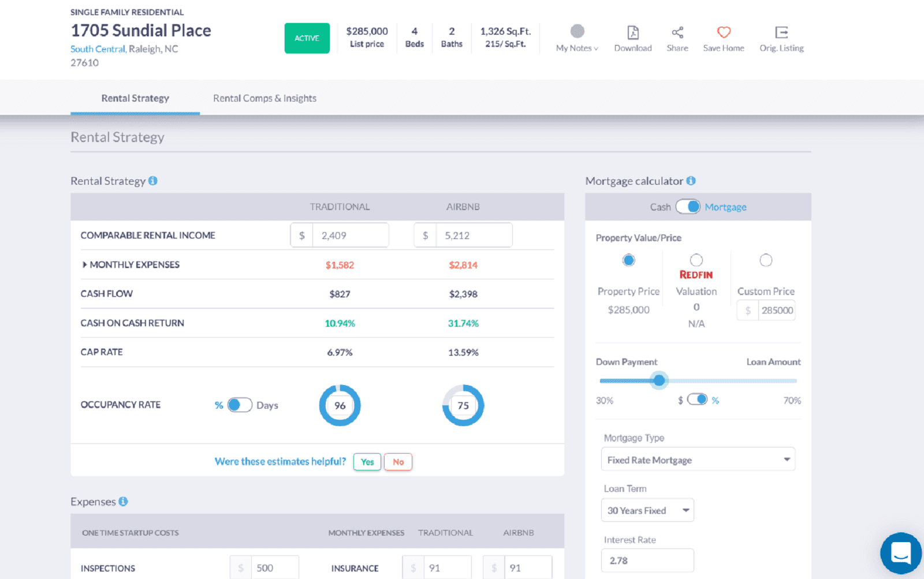Click Yes for estimates helpful
Viewport: 924px width, 579px height.
click(x=367, y=462)
